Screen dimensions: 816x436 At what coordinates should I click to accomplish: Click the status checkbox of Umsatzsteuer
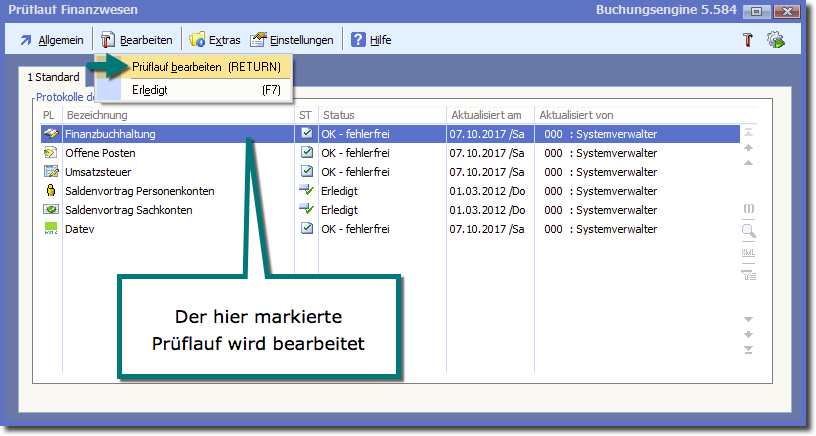(x=307, y=172)
